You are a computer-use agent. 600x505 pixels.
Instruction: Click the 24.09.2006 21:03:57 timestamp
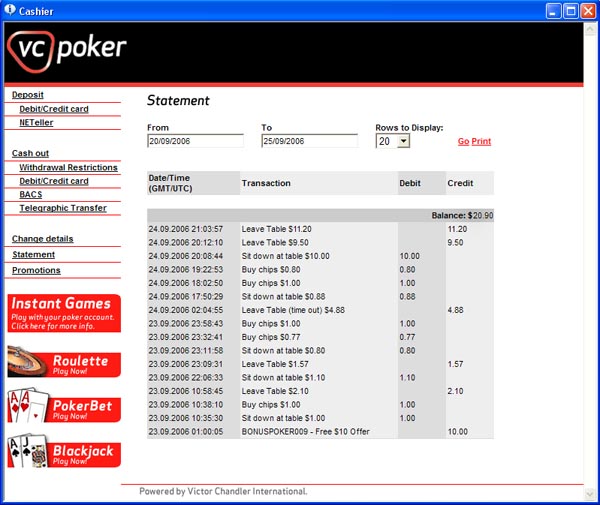point(186,229)
